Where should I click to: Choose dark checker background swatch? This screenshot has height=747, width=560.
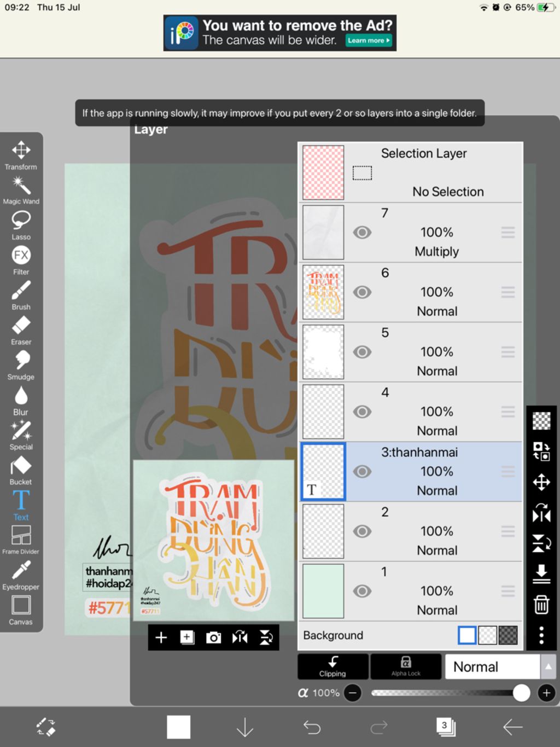(x=508, y=635)
